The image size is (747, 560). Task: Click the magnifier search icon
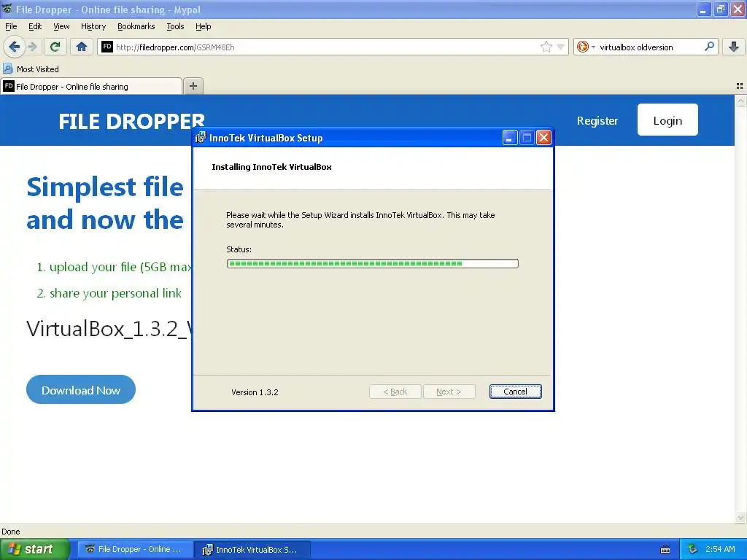709,46
